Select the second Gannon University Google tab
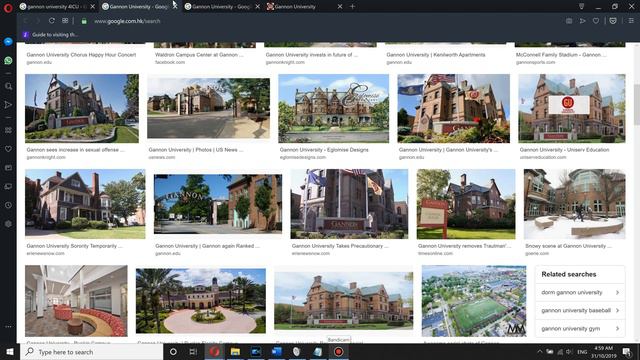 [138, 7]
